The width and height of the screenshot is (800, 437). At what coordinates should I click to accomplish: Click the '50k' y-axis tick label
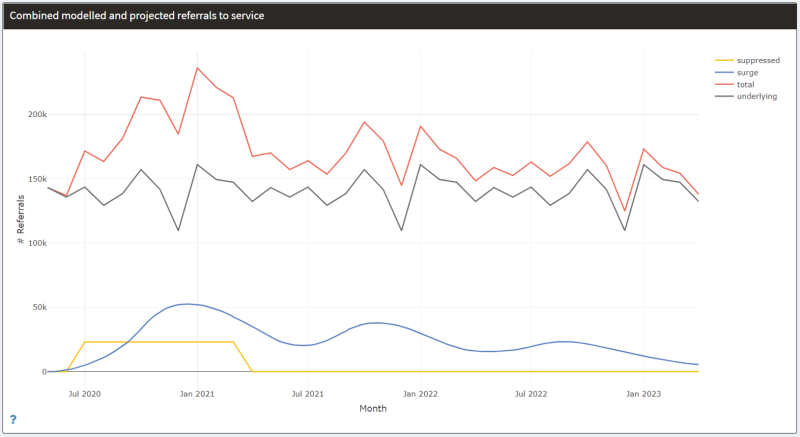[37, 307]
